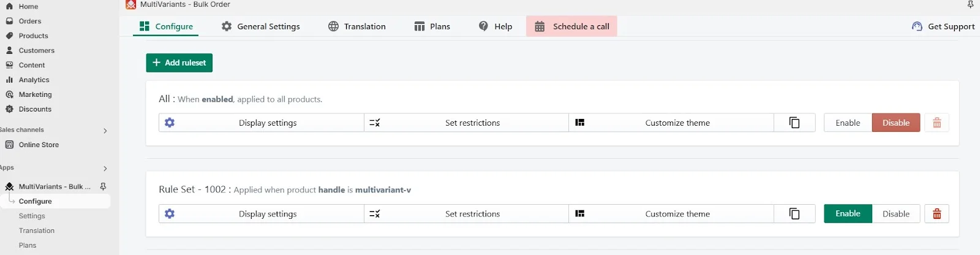Delete Rule Set 1002 with the trash icon
This screenshot has height=255, width=980.
pos(937,214)
